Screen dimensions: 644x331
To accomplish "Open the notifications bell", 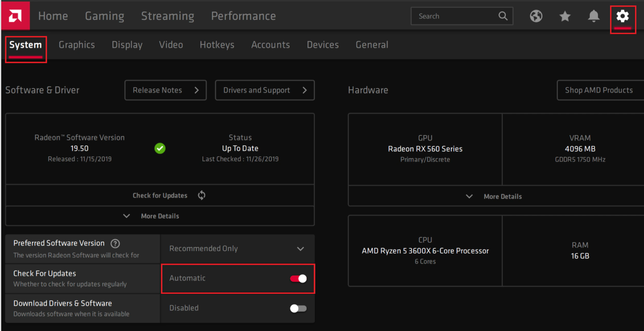I will tap(593, 16).
